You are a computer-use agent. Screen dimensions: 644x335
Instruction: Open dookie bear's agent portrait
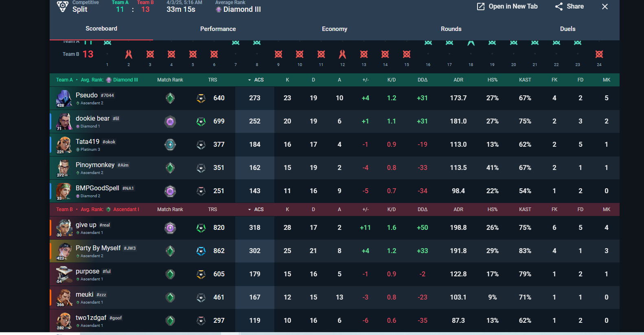64,122
